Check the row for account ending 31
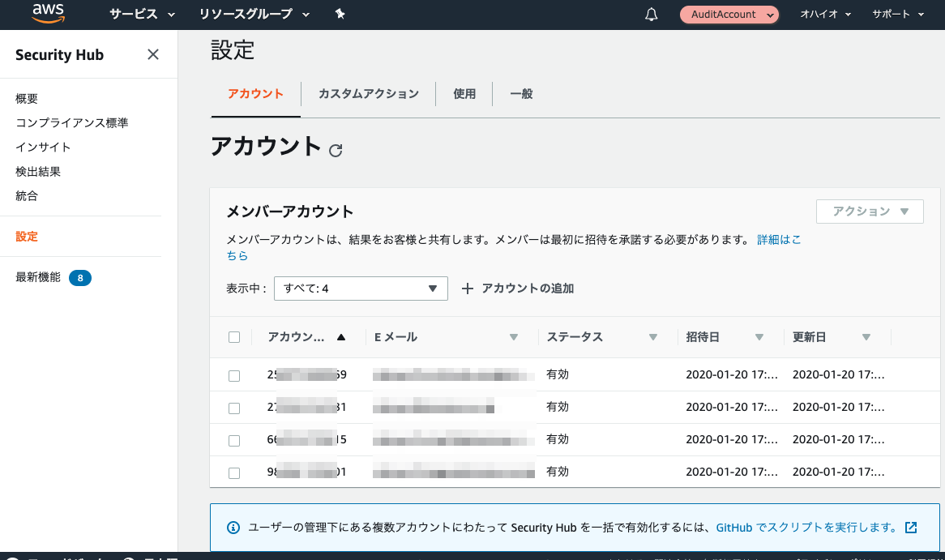This screenshot has width=945, height=560. pos(234,408)
